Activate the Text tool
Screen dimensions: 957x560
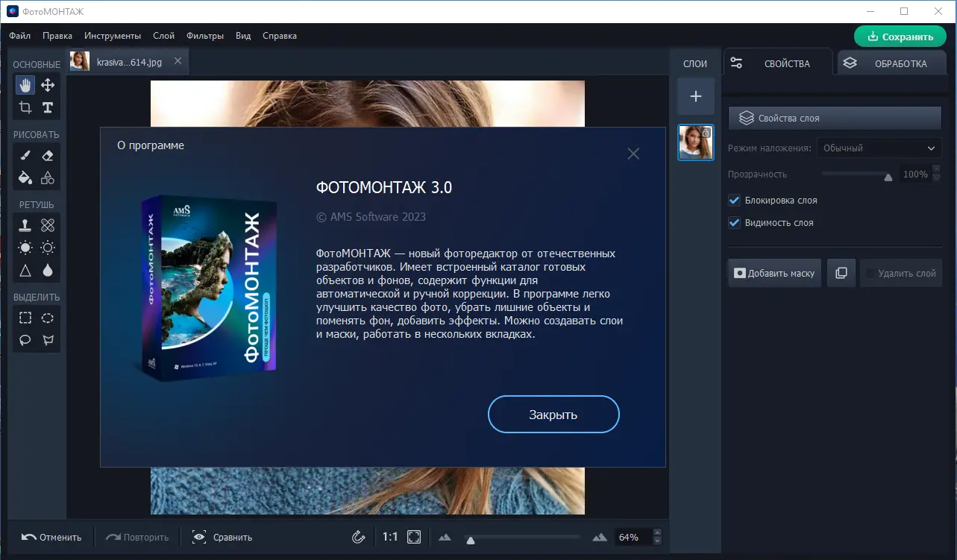tap(47, 107)
